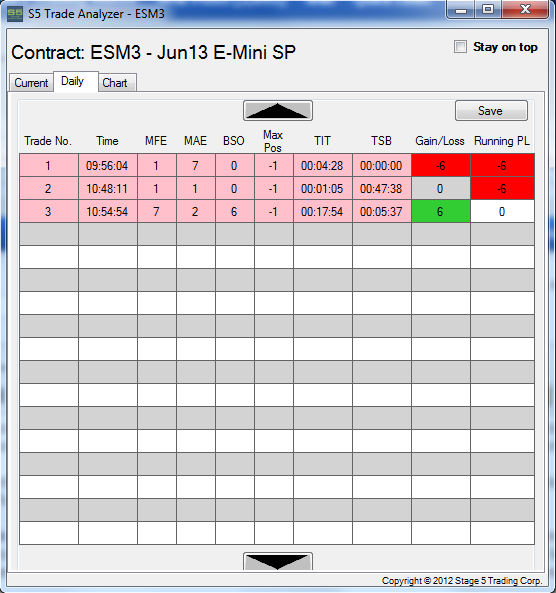The height and width of the screenshot is (593, 556).
Task: Click the MFE column header
Action: click(156, 141)
